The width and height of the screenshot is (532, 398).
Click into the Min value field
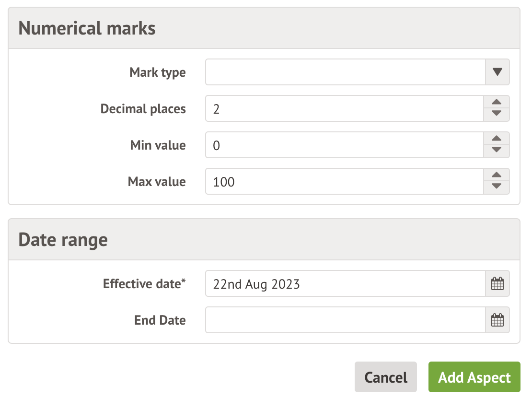tap(344, 145)
